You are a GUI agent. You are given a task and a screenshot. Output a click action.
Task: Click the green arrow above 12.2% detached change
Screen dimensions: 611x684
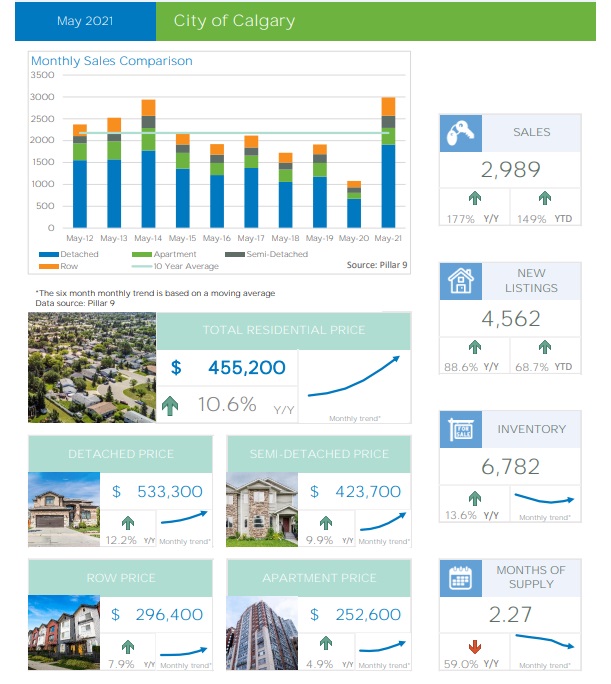(x=127, y=522)
